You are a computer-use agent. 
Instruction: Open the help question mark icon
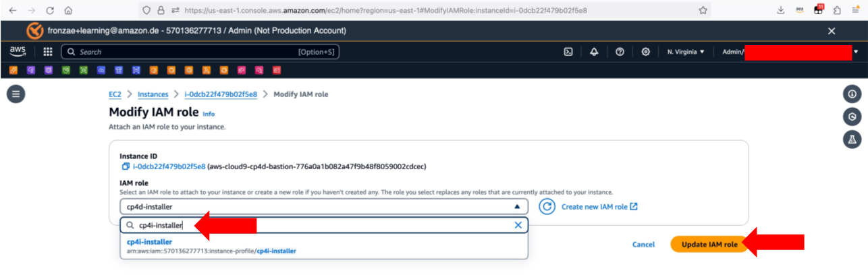[620, 52]
